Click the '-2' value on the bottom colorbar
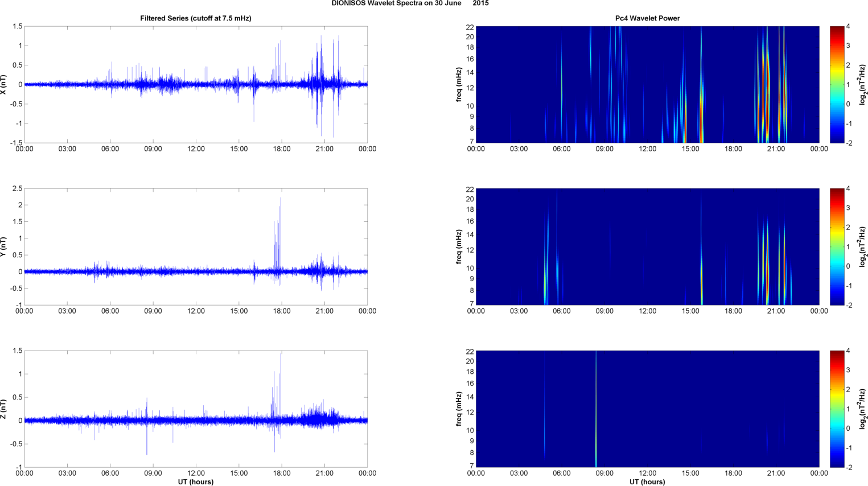This screenshot has height=486, width=868. click(x=849, y=467)
